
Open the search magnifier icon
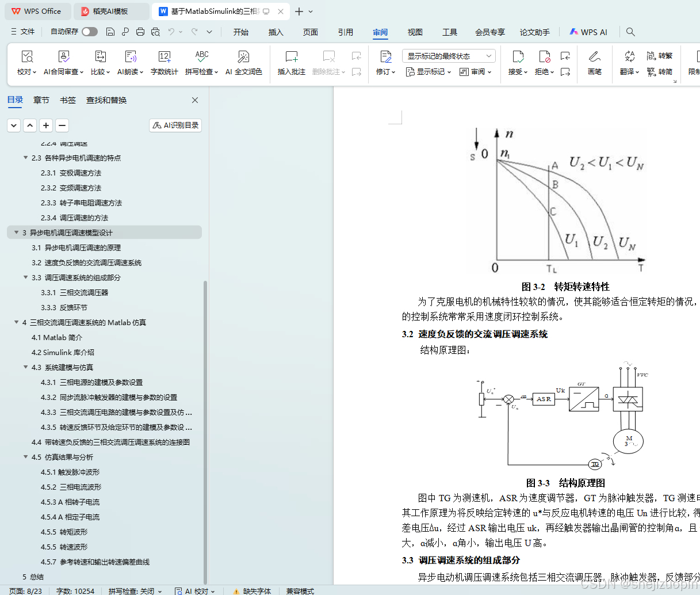tap(630, 32)
